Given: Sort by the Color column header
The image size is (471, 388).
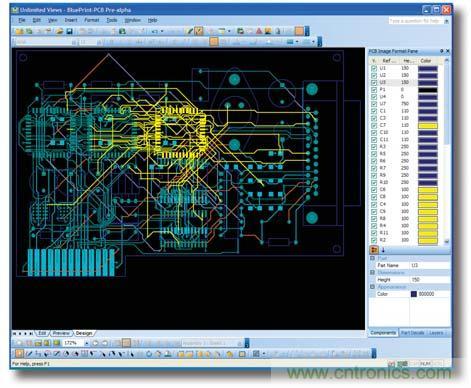Looking at the screenshot, I should pyautogui.click(x=426, y=61).
